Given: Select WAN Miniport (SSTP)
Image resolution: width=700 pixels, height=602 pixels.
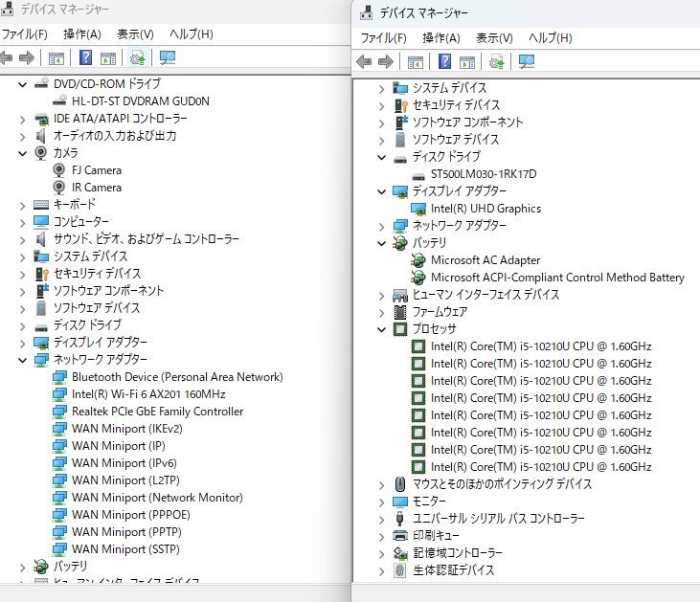Looking at the screenshot, I should click(x=125, y=549).
